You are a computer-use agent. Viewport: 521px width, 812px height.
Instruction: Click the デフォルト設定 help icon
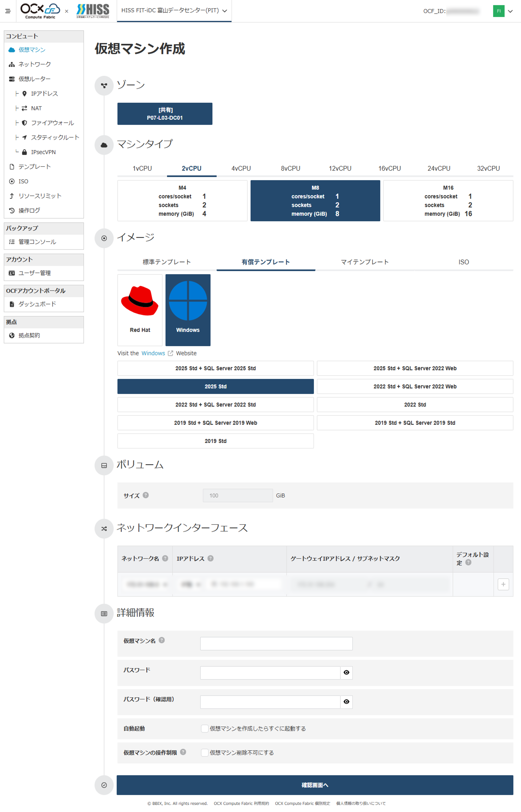coord(468,562)
